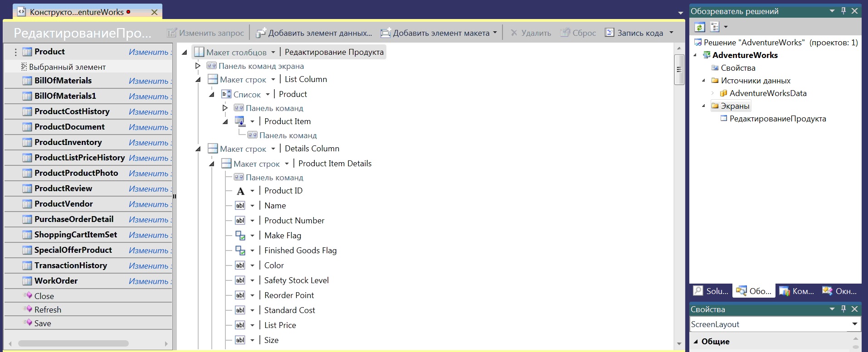Viewport: 868px width, 352px height.
Task: Open the Запись кода dropdown menu
Action: click(671, 33)
